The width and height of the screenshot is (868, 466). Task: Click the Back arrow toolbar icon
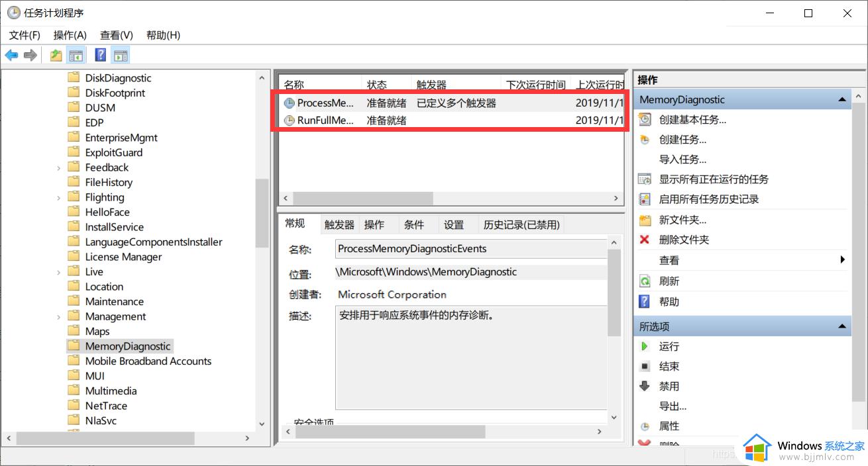11,55
